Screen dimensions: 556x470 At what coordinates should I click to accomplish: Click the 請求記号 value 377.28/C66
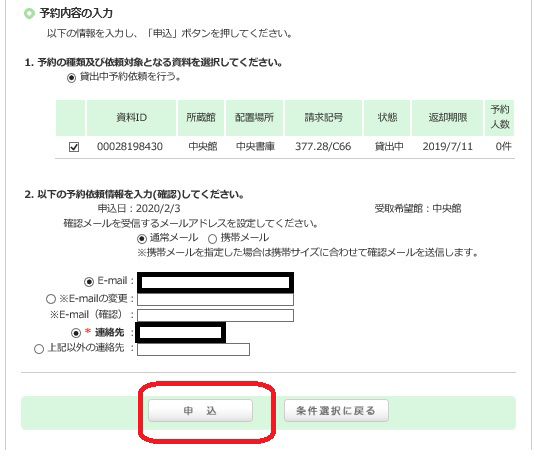coord(323,146)
